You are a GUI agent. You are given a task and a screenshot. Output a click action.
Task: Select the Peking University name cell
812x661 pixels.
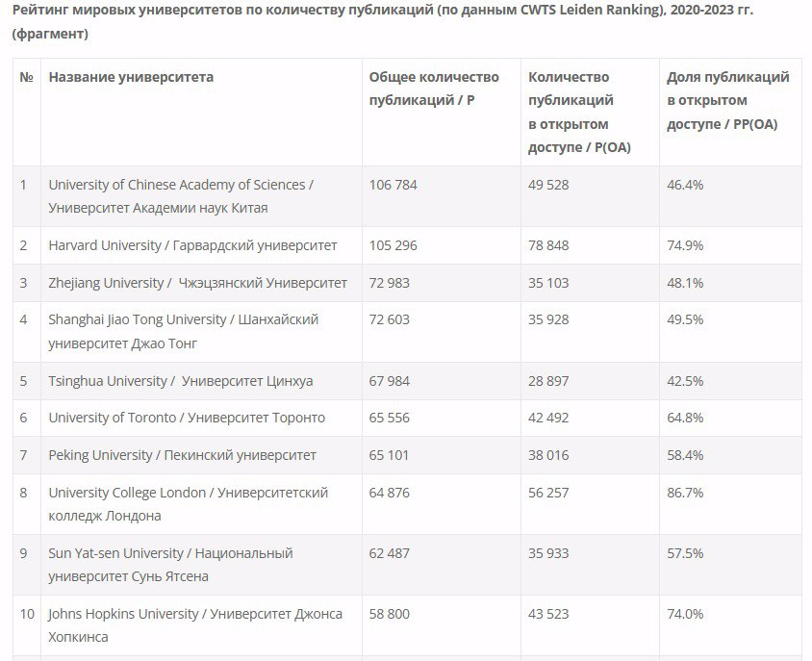tap(182, 455)
